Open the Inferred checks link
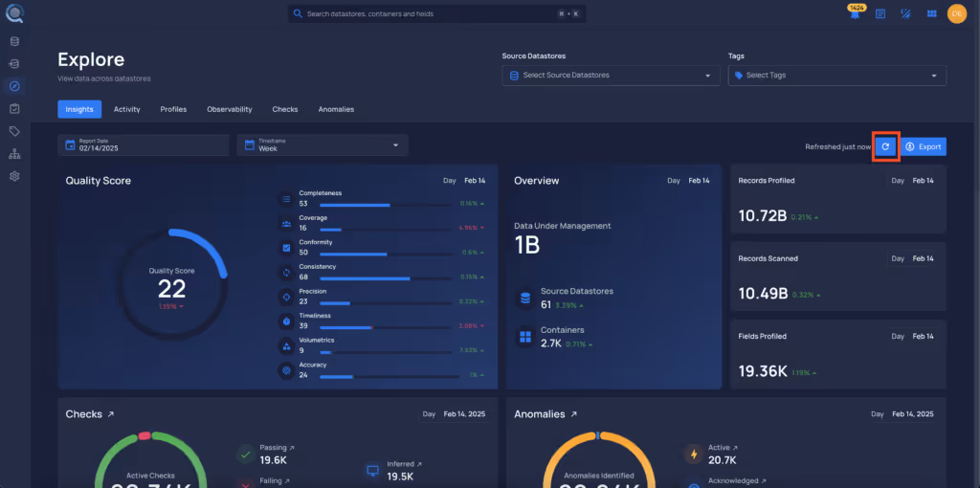Screen dimensions: 980x488 click(x=405, y=464)
